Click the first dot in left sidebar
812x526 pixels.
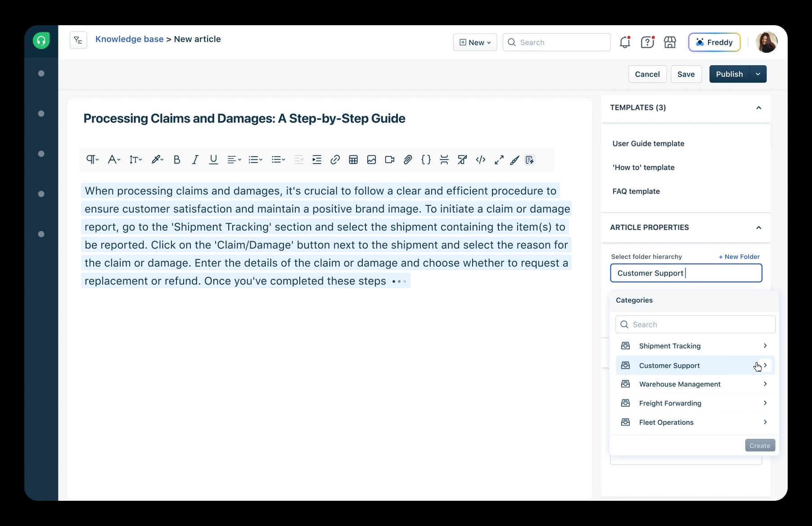pyautogui.click(x=41, y=73)
